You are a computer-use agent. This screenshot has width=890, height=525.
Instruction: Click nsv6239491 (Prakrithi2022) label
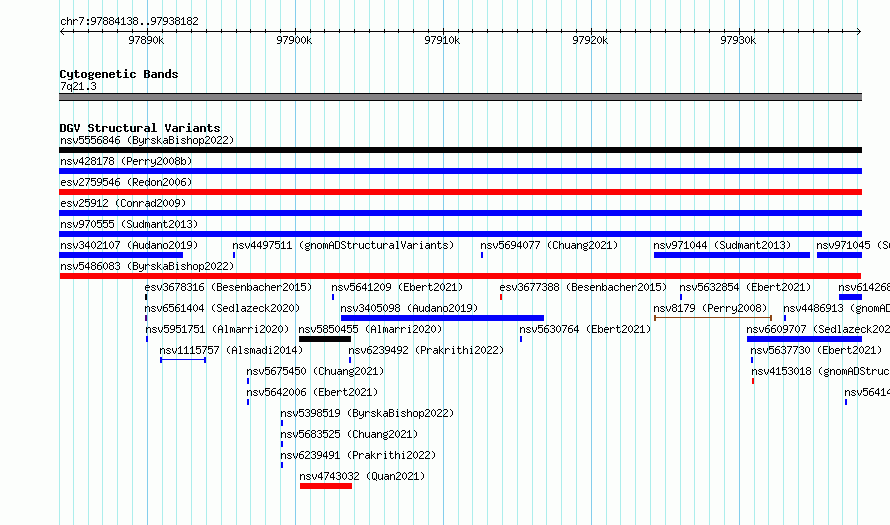pos(358,455)
